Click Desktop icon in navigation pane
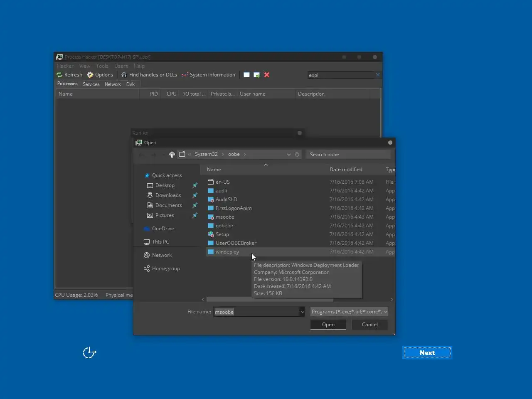 tap(150, 185)
